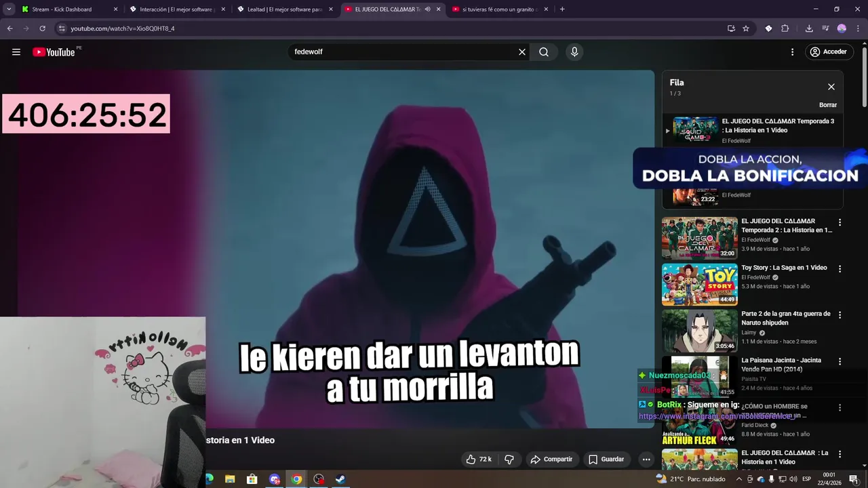Open the Extensions puzzle icon
The width and height of the screenshot is (868, 488).
(x=785, y=28)
